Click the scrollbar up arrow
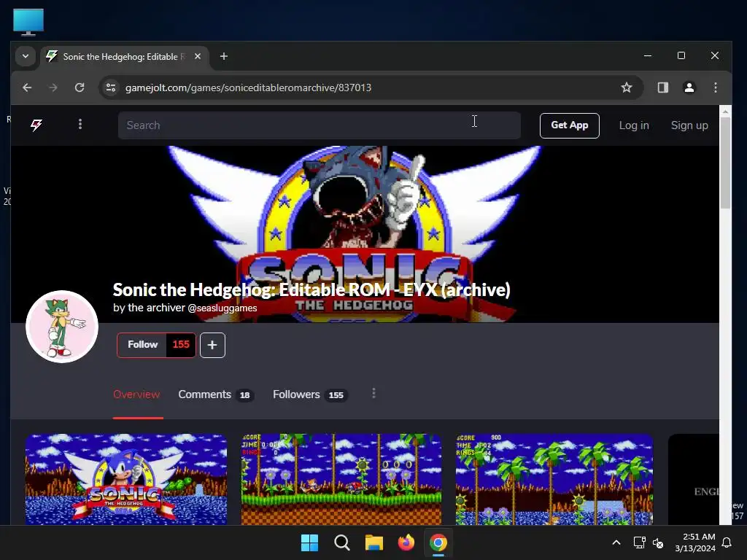 tap(725, 112)
